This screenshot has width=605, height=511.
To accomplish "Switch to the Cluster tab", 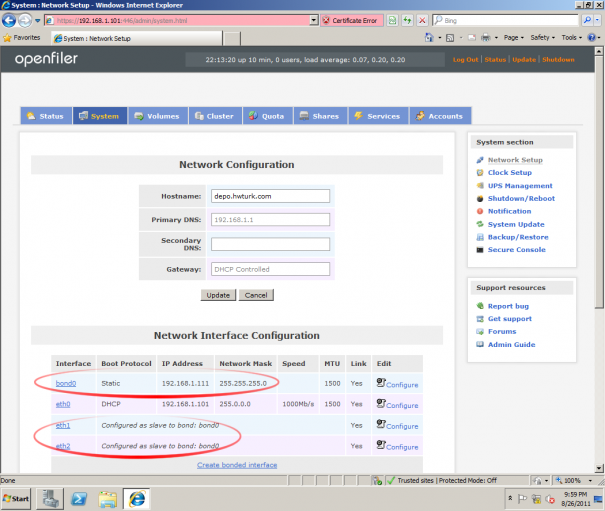I will tap(215, 116).
